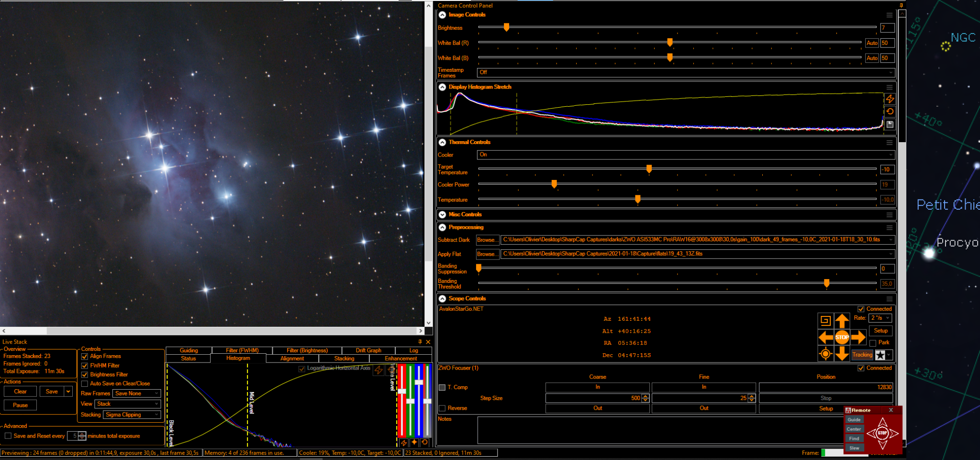
Task: Click the auto-stretch lightning icon in Display Histogram Stretch
Action: click(890, 99)
